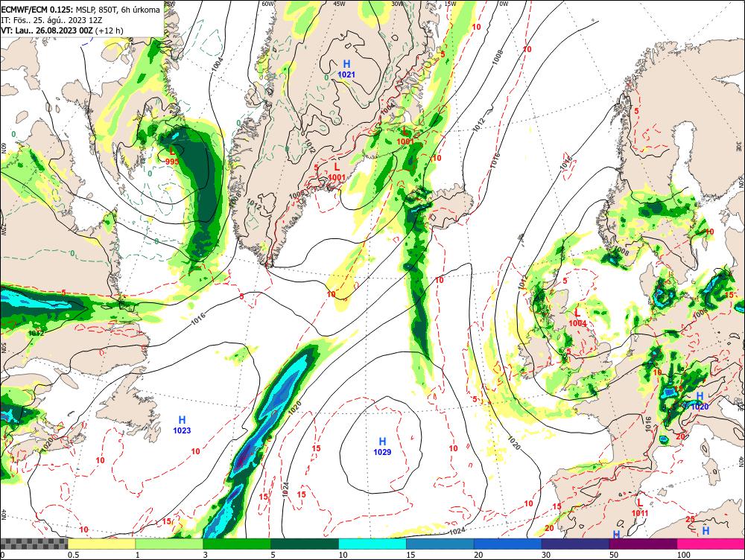Click the '30E' longitude label on right edge
The width and height of the screenshot is (745, 560).
tap(739, 145)
